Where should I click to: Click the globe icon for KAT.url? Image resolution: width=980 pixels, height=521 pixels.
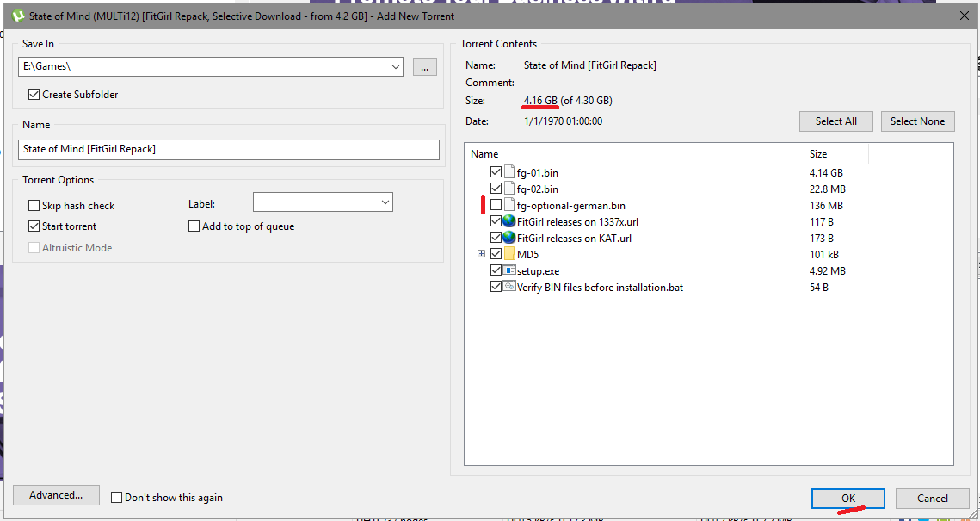click(508, 238)
